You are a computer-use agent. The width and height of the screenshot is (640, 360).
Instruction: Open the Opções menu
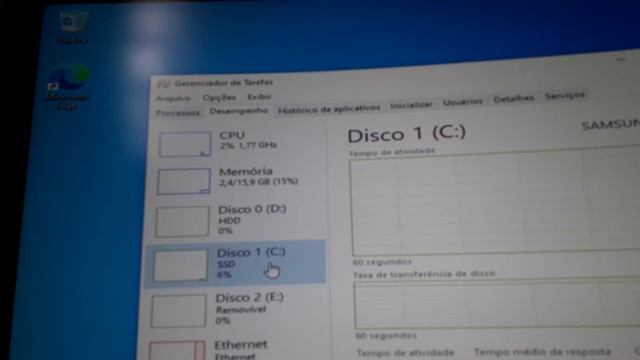[219, 98]
